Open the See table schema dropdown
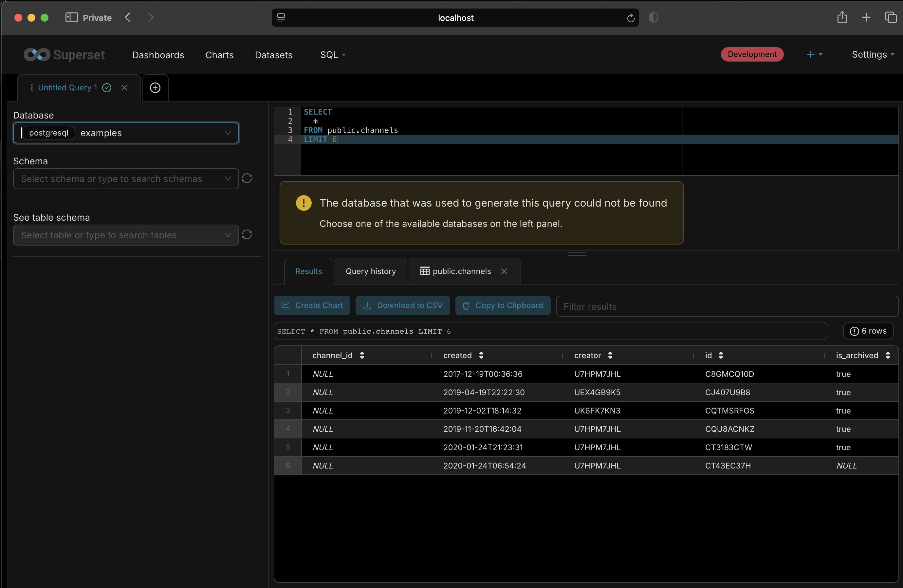 126,235
